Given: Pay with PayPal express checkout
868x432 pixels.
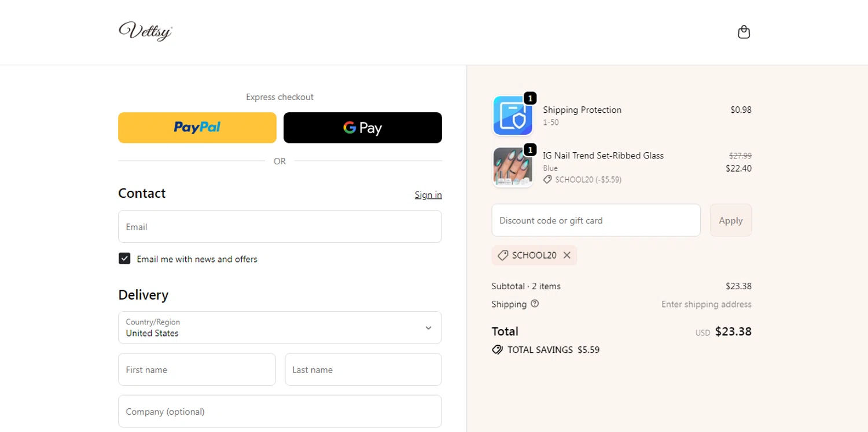Looking at the screenshot, I should coord(197,128).
